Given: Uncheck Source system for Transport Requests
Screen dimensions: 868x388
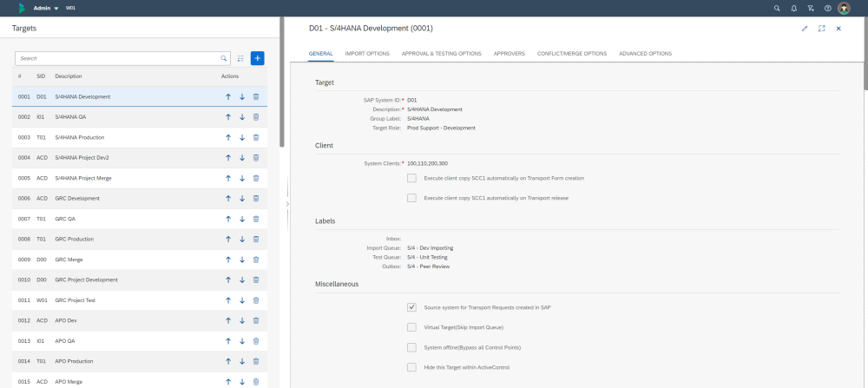Looking at the screenshot, I should [411, 307].
